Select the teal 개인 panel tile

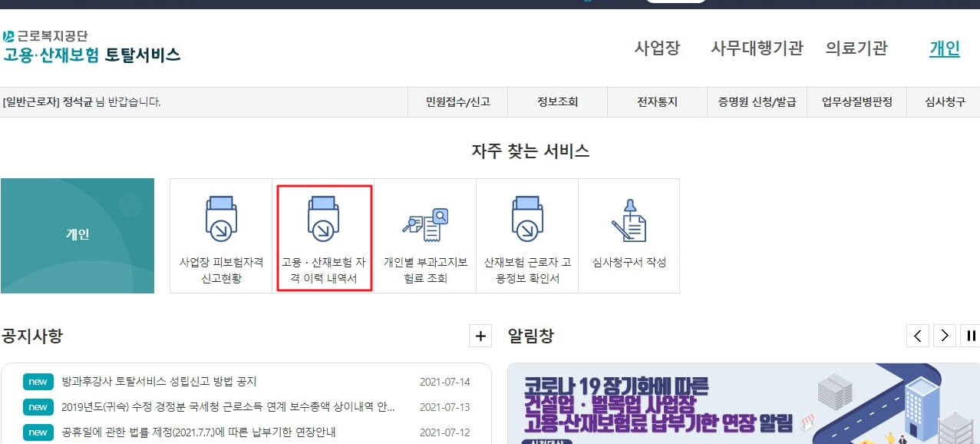tap(77, 235)
